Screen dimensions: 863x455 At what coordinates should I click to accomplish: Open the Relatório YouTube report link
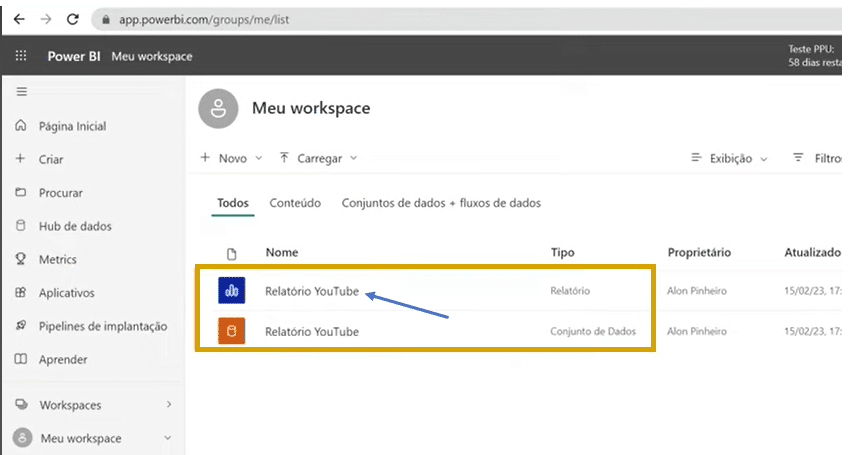click(312, 291)
